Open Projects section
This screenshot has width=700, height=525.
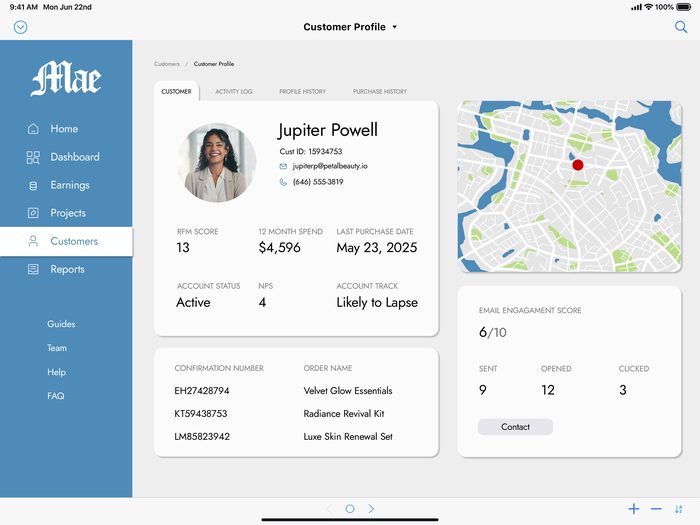coord(66,213)
